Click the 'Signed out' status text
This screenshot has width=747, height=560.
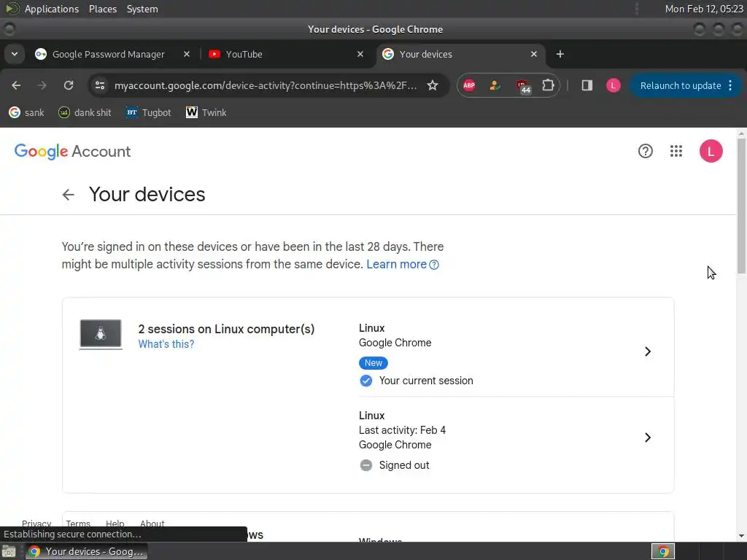pos(404,465)
